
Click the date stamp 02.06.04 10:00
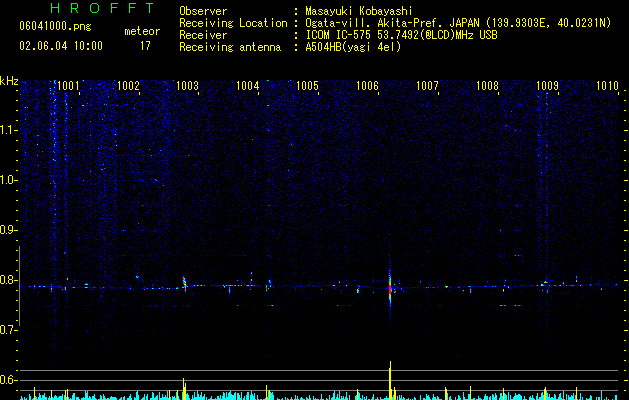click(61, 46)
